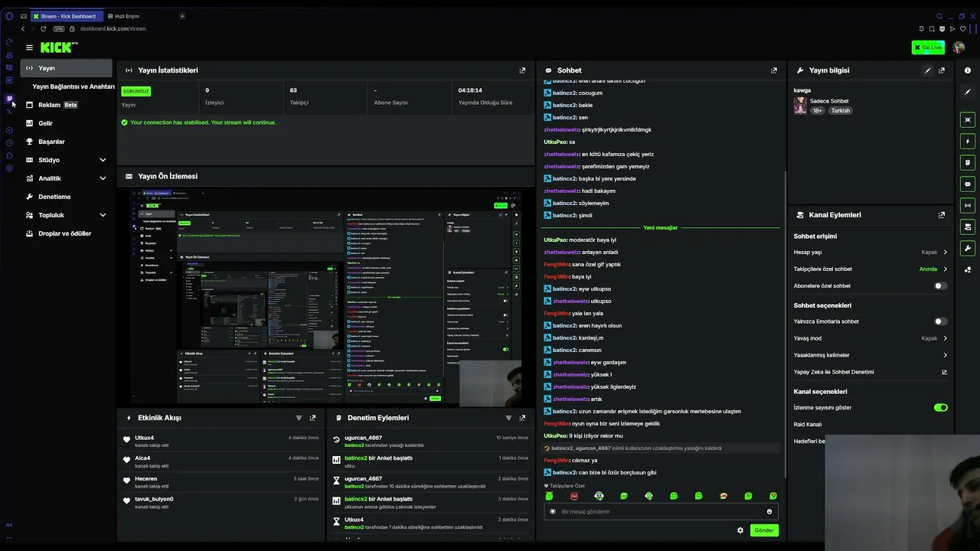Open follower Utkux4 in Etkinlik Akışı

[145, 438]
